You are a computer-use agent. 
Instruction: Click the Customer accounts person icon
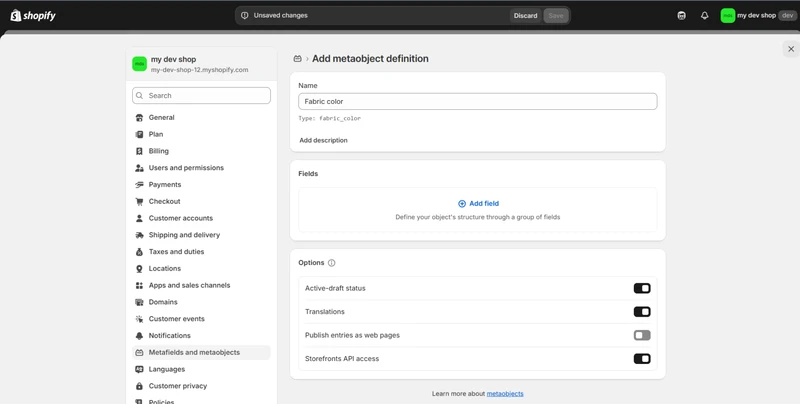[x=139, y=218]
